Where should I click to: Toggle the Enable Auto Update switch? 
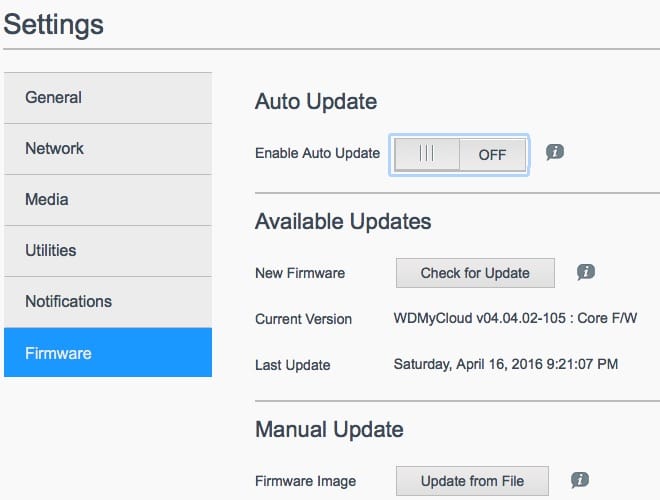pos(459,154)
